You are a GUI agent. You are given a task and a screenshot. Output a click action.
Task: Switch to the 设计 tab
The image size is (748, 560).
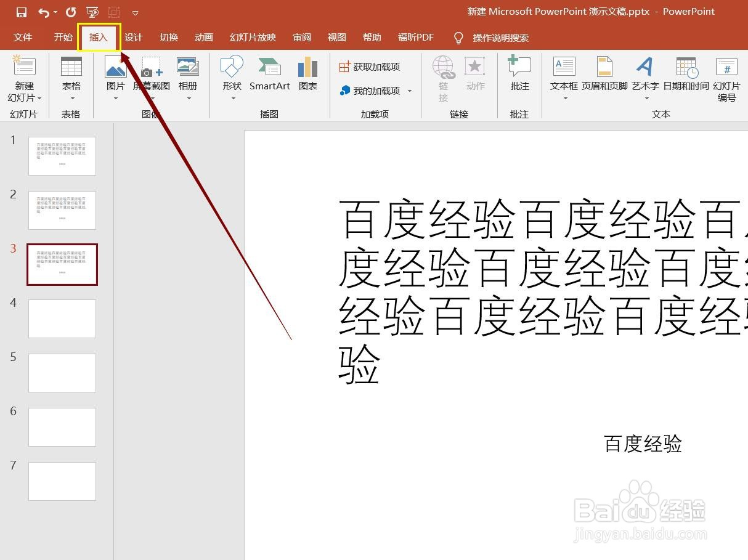point(133,38)
